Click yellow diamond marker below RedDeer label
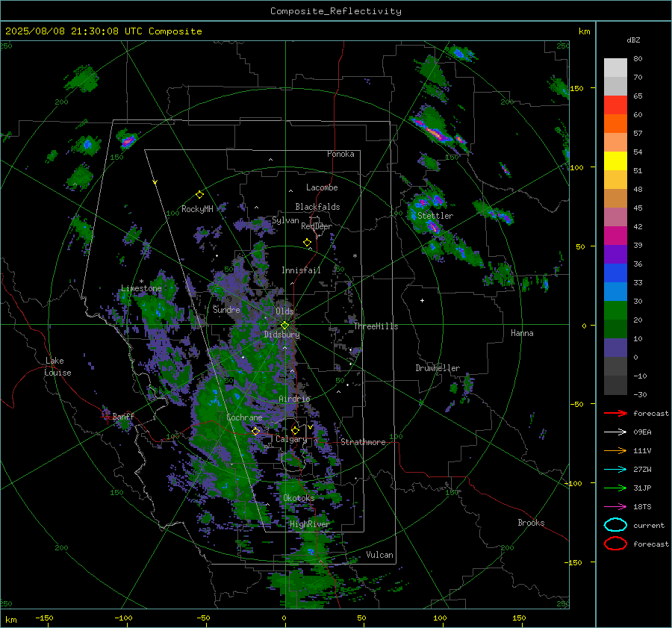672x628 pixels. tap(307, 243)
